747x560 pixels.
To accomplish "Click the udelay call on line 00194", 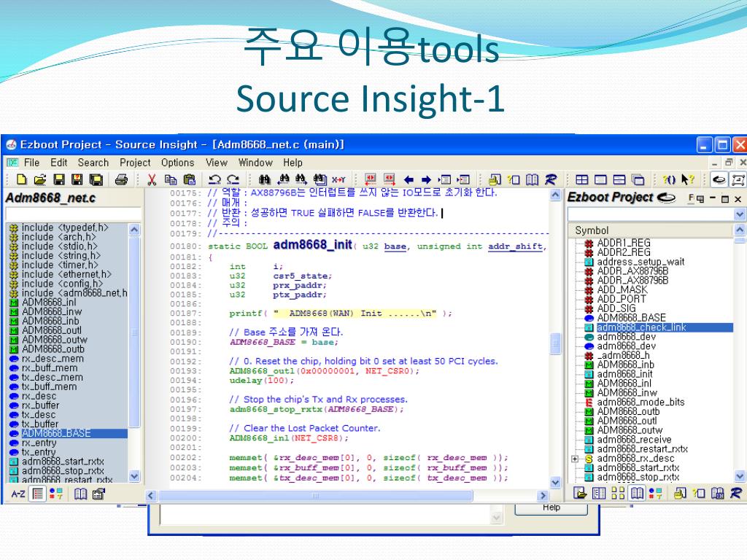I will point(246,381).
